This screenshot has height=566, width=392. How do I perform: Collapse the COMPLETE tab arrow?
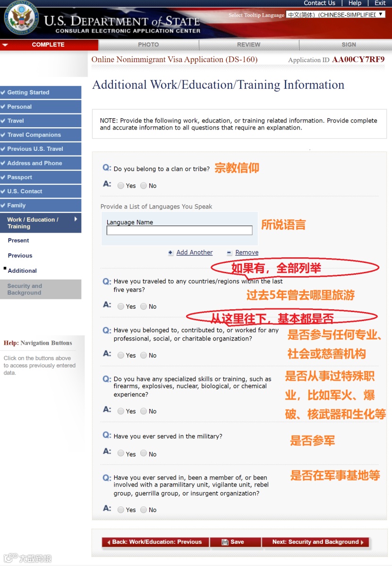(5, 45)
